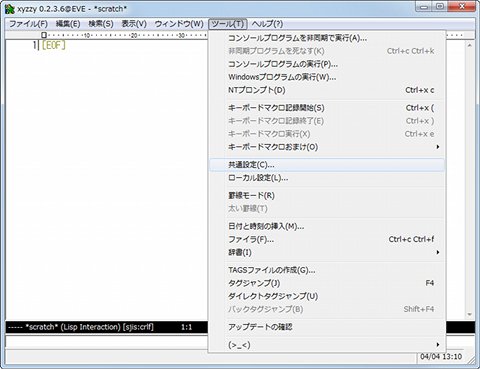Screen dimensions: 480x369
Task: Close the xyzzy window
Action: click(462, 7)
